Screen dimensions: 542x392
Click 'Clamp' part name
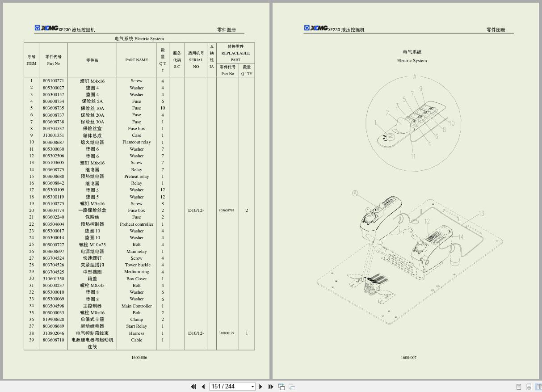coord(136,320)
